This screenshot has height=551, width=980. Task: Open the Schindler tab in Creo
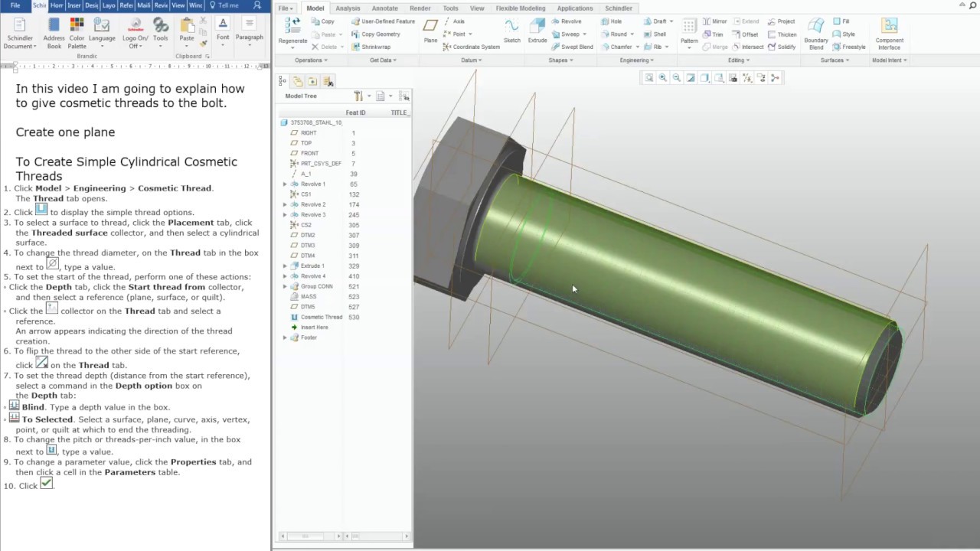[619, 8]
